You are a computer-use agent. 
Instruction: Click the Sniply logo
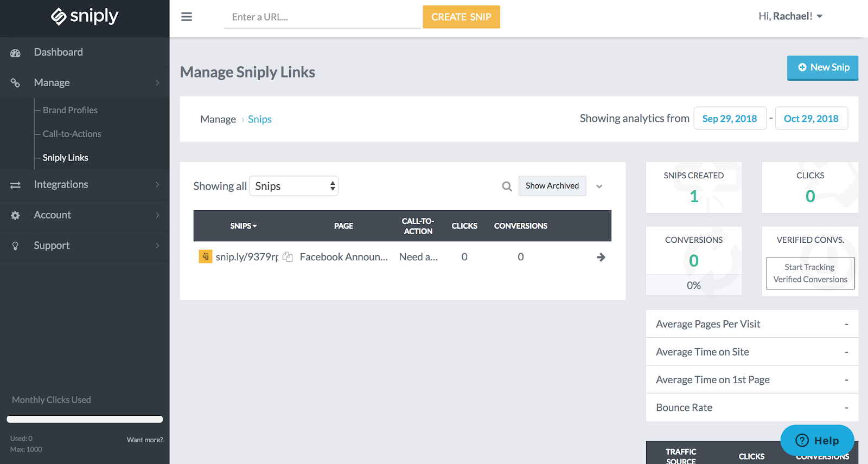pos(85,17)
